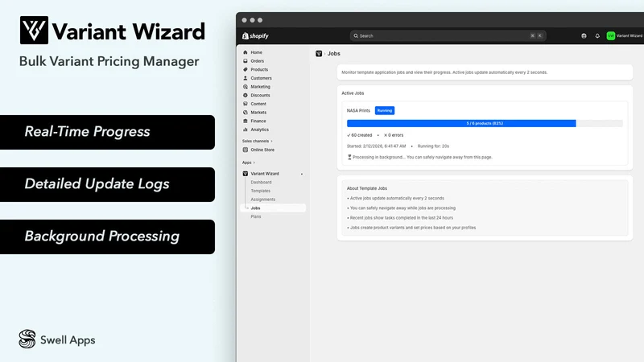Focus the Search field in the top bar
Viewport: 644px width, 362px height.
448,35
